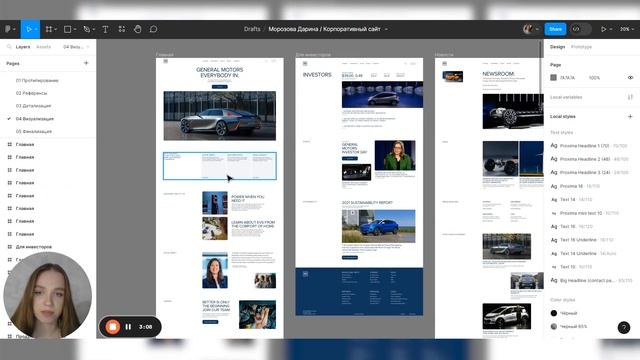The height and width of the screenshot is (360, 640).
Task: Expand Frame tool options arrow
Action: pyautogui.click(x=56, y=29)
